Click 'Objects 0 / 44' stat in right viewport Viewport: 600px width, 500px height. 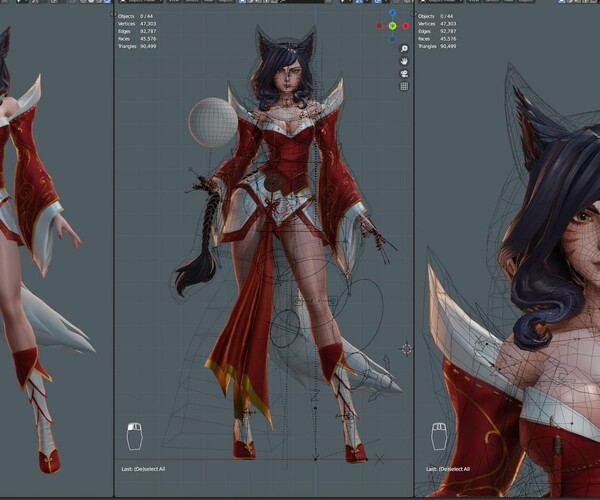pyautogui.click(x=435, y=16)
